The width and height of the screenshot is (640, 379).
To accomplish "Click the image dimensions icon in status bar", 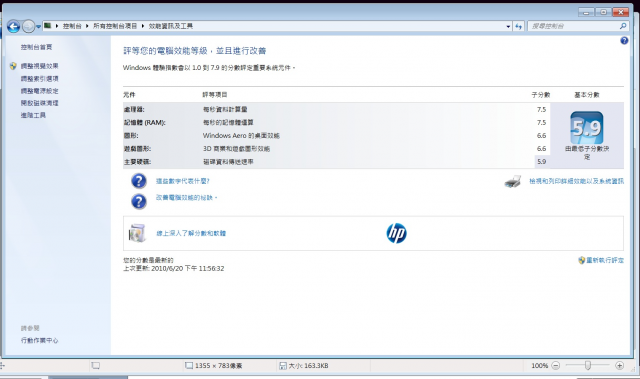I will click(189, 366).
